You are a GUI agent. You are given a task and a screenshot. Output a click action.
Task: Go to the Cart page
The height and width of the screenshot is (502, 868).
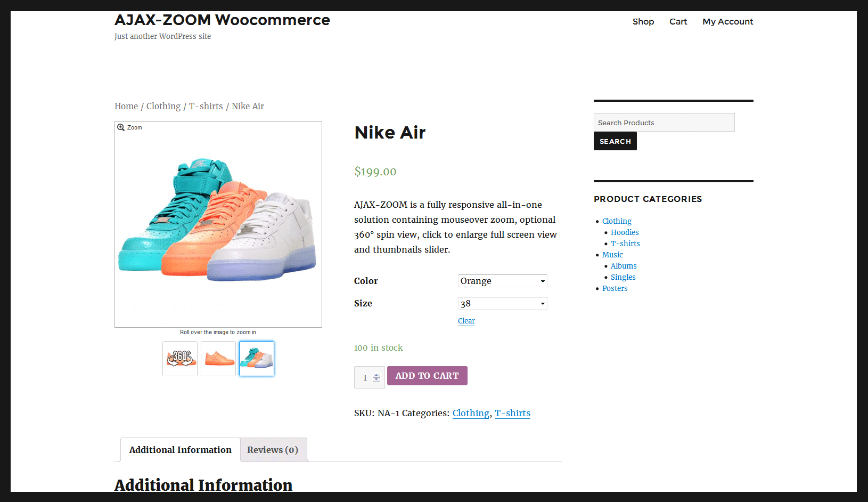point(678,21)
